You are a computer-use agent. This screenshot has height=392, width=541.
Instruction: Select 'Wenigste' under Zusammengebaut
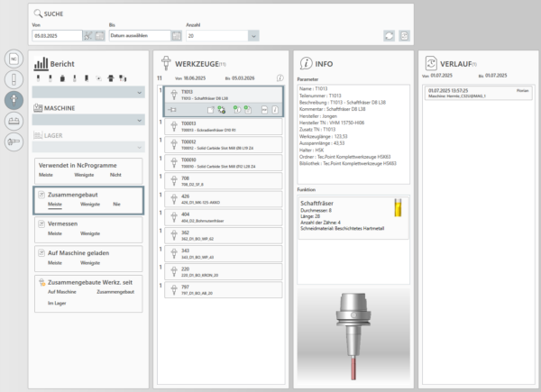tap(89, 205)
